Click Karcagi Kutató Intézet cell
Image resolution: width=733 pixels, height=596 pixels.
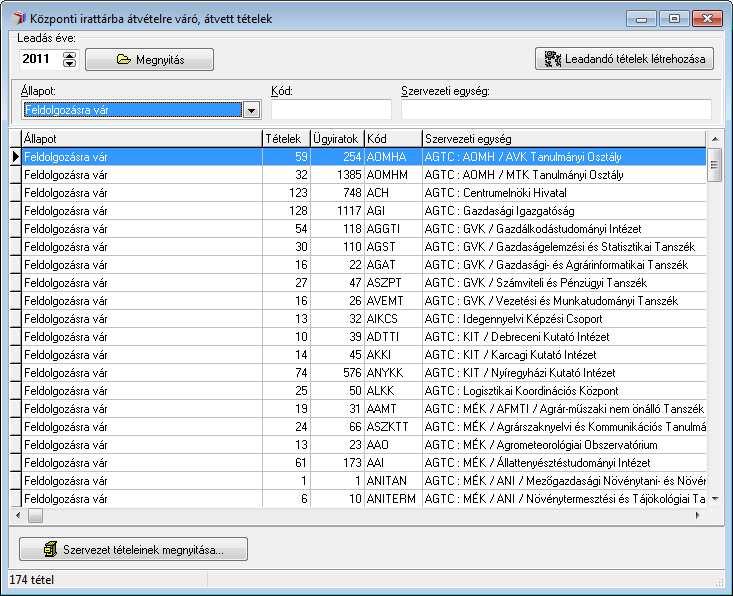564,355
